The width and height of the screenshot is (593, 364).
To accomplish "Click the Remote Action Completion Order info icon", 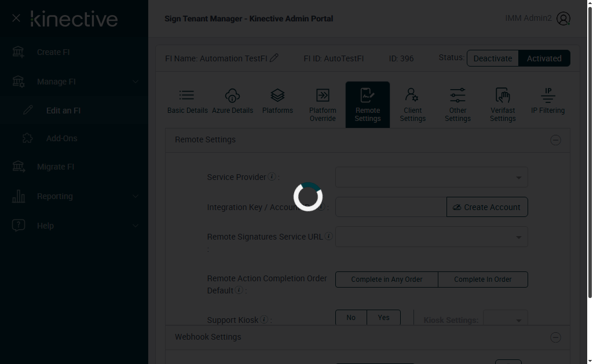I will coord(239,290).
